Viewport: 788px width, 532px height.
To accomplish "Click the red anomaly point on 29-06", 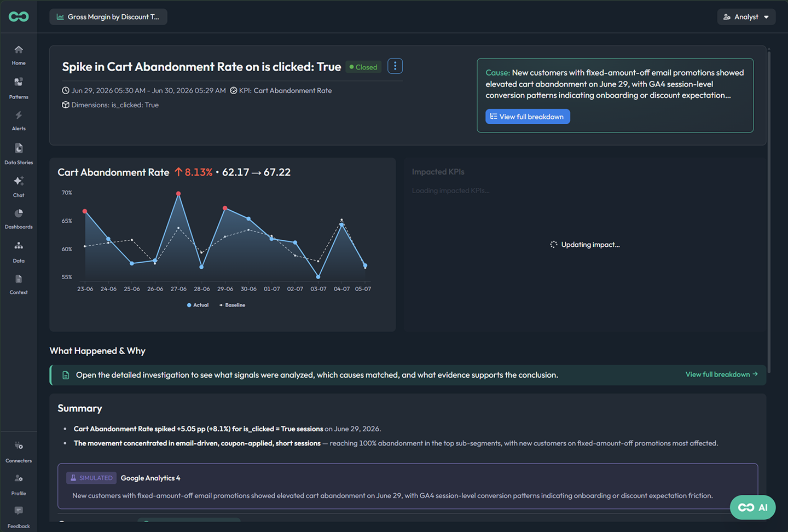I will point(225,208).
